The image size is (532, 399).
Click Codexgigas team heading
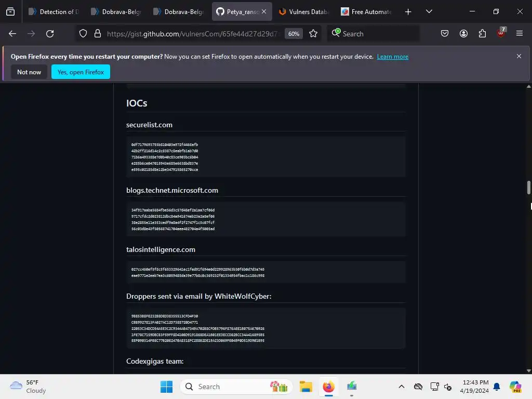click(x=155, y=362)
